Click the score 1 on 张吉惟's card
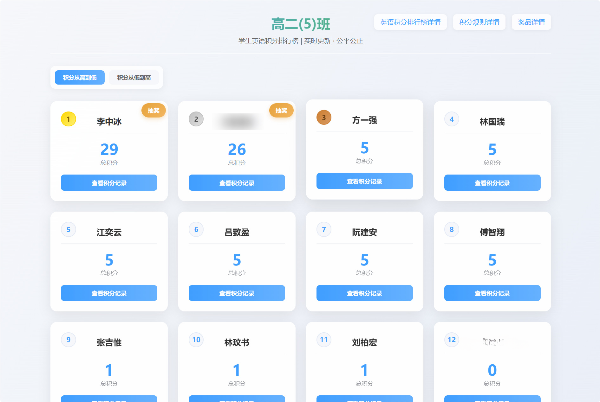Viewport: 600px width, 402px height. pos(109,370)
